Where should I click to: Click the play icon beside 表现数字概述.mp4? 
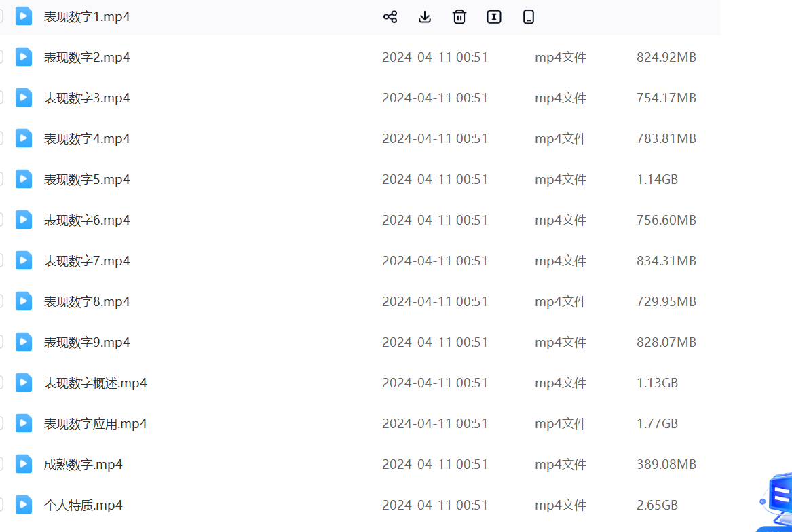(24, 383)
